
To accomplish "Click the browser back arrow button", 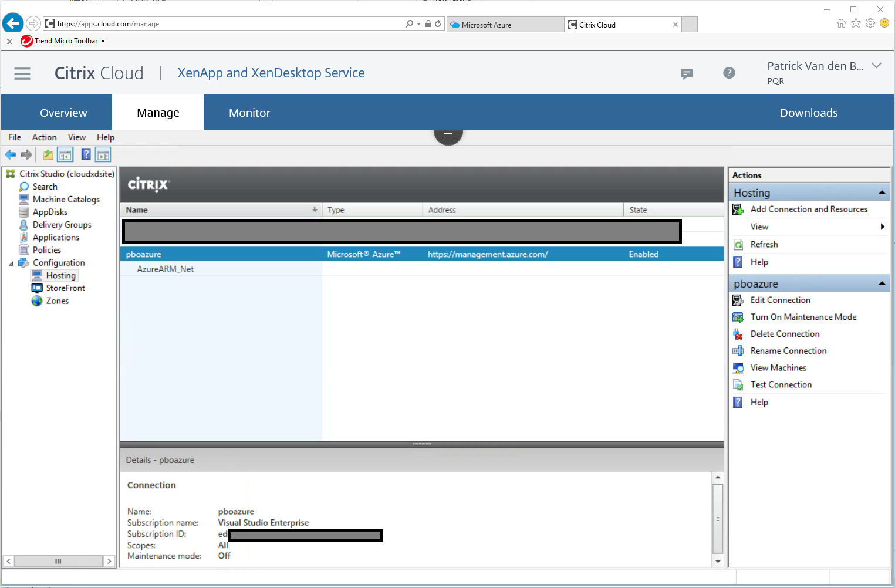I will (x=12, y=23).
